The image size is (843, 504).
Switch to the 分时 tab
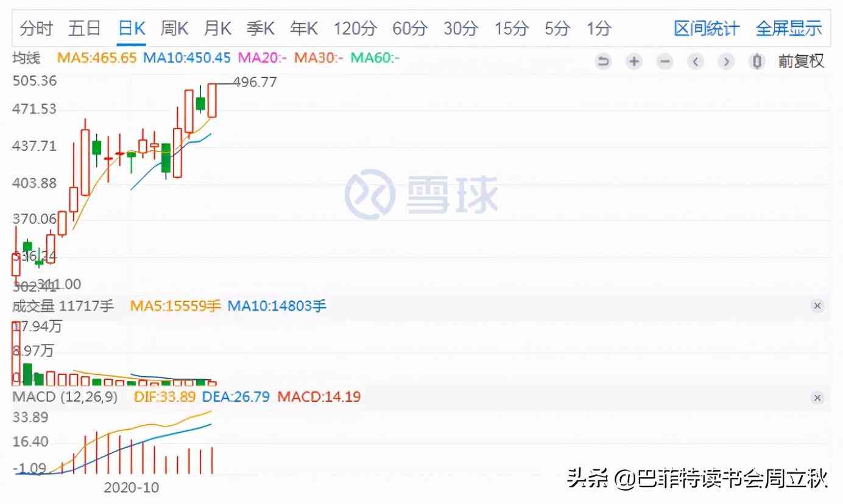point(36,28)
